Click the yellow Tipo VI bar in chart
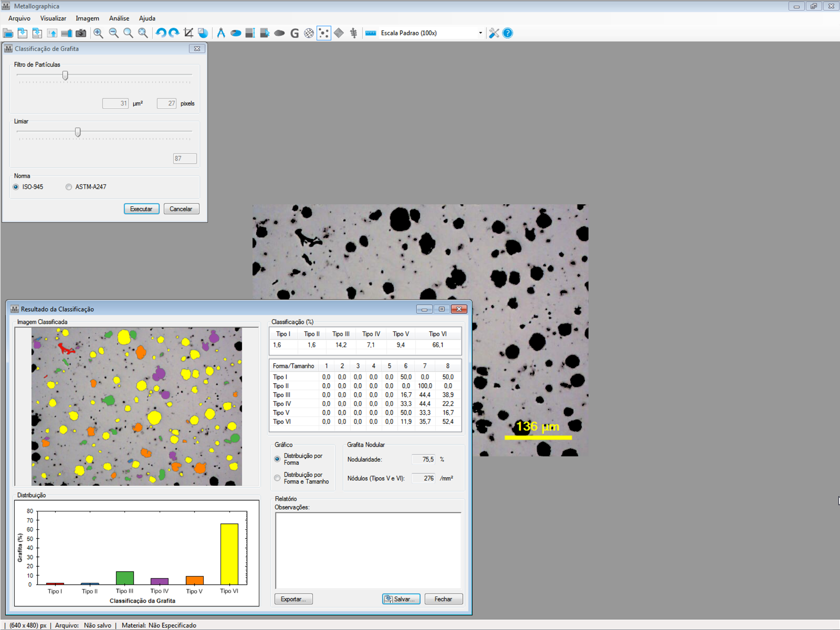Image resolution: width=840 pixels, height=630 pixels. coord(229,554)
